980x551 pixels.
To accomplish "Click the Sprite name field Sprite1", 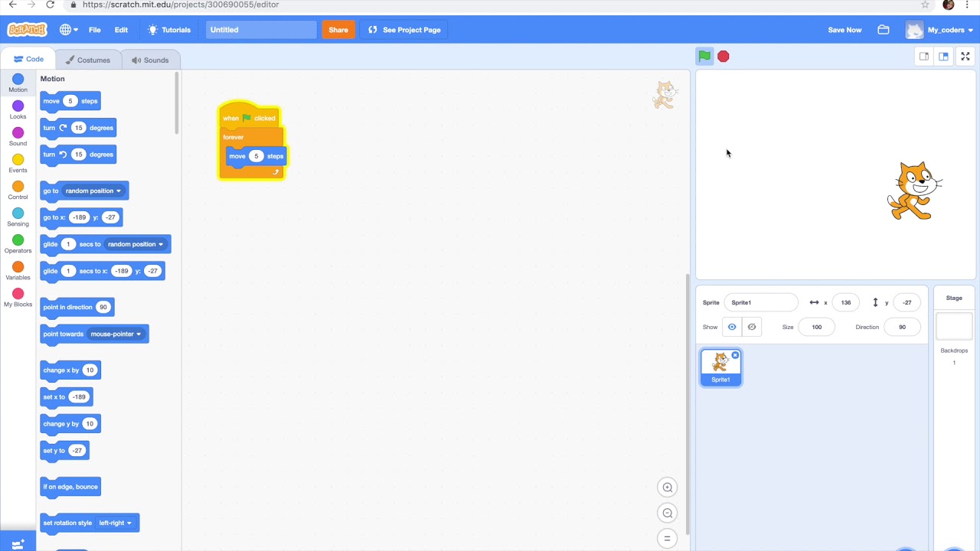I will point(761,302).
